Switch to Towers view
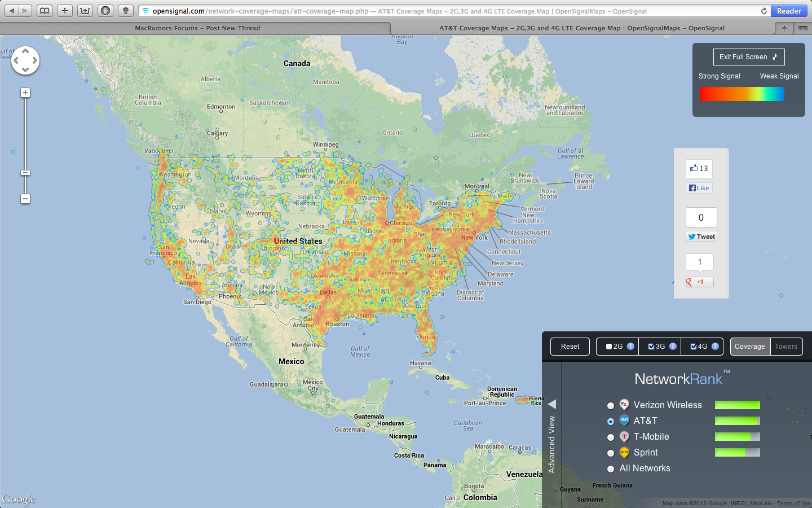Viewport: 812px width, 508px height. coord(785,347)
